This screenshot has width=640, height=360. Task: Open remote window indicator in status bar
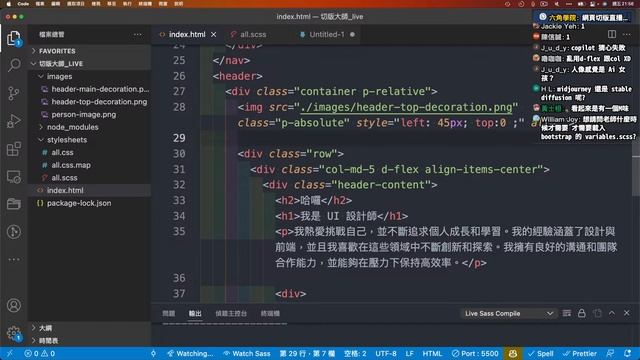click(x=9, y=353)
